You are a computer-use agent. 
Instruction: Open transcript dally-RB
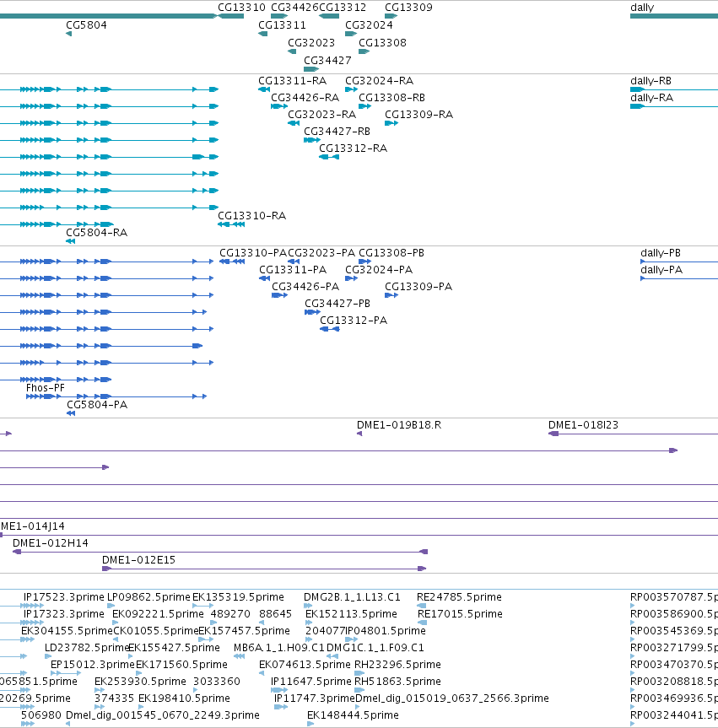651,81
